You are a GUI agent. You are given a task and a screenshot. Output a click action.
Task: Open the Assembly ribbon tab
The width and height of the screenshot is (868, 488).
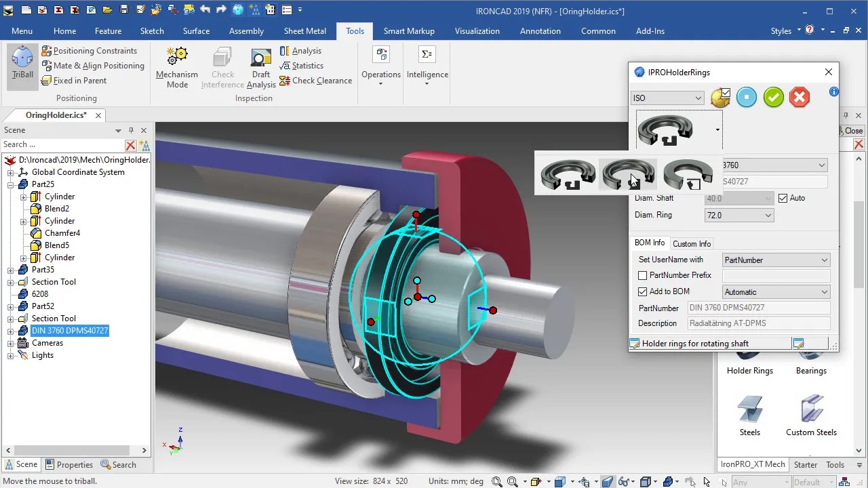pyautogui.click(x=246, y=31)
